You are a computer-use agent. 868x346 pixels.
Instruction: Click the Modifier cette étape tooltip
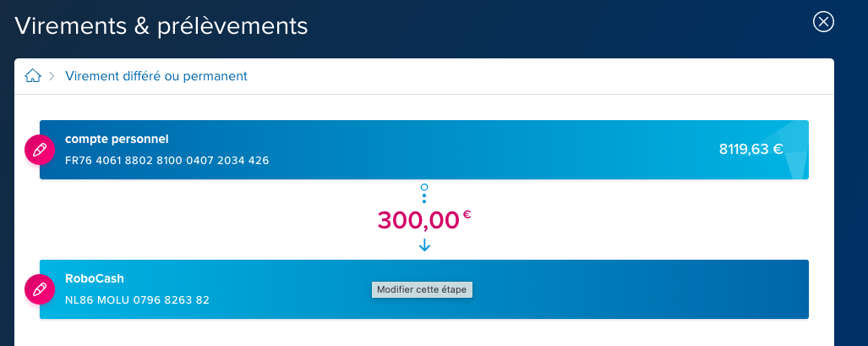422,289
